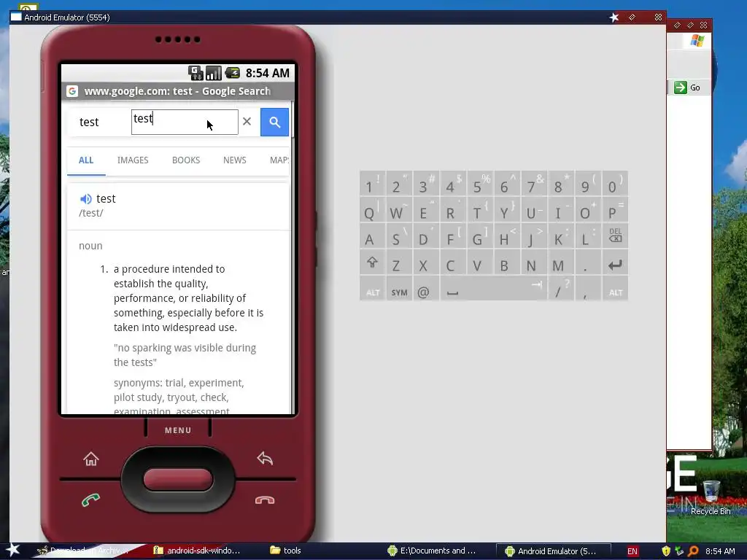747x560 pixels.
Task: Click the word 'noun' label
Action: [x=90, y=246]
